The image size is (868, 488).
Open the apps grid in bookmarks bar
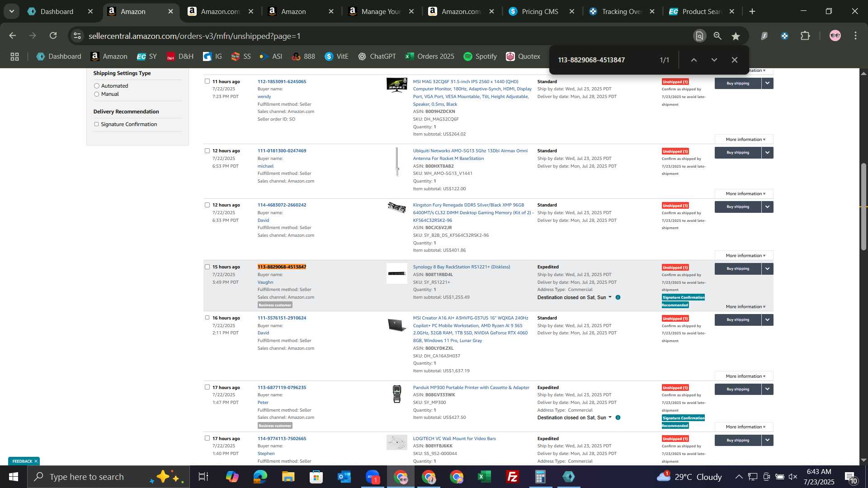click(x=14, y=56)
